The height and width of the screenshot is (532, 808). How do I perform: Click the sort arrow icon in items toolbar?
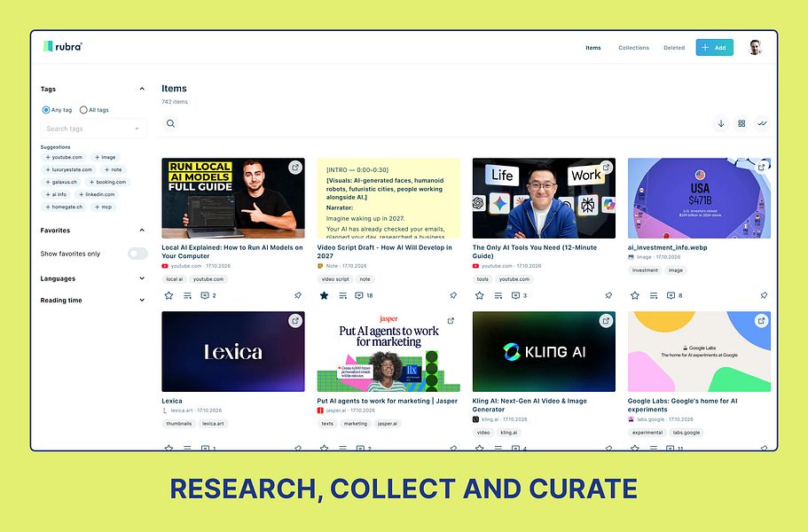721,123
